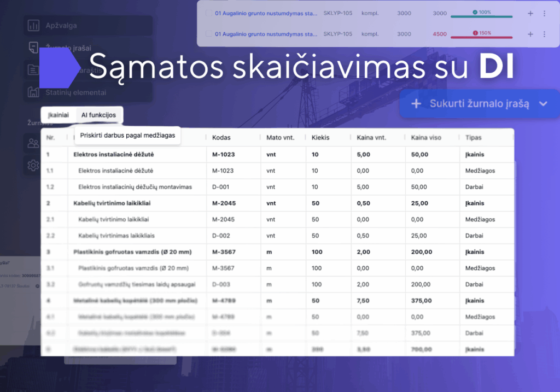The width and height of the screenshot is (560, 392).
Task: Click the Kaina vnt. column header
Action: pyautogui.click(x=371, y=137)
